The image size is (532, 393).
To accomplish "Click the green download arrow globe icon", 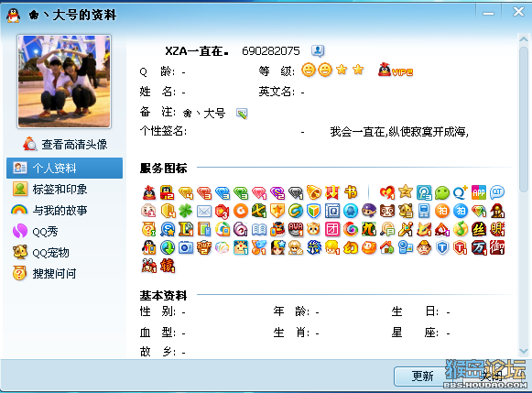I will (x=168, y=247).
